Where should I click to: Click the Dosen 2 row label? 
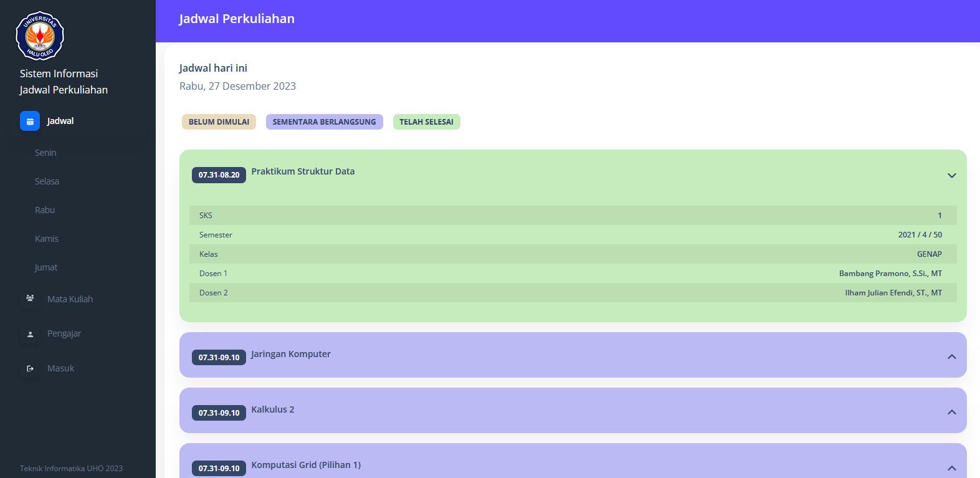[213, 293]
